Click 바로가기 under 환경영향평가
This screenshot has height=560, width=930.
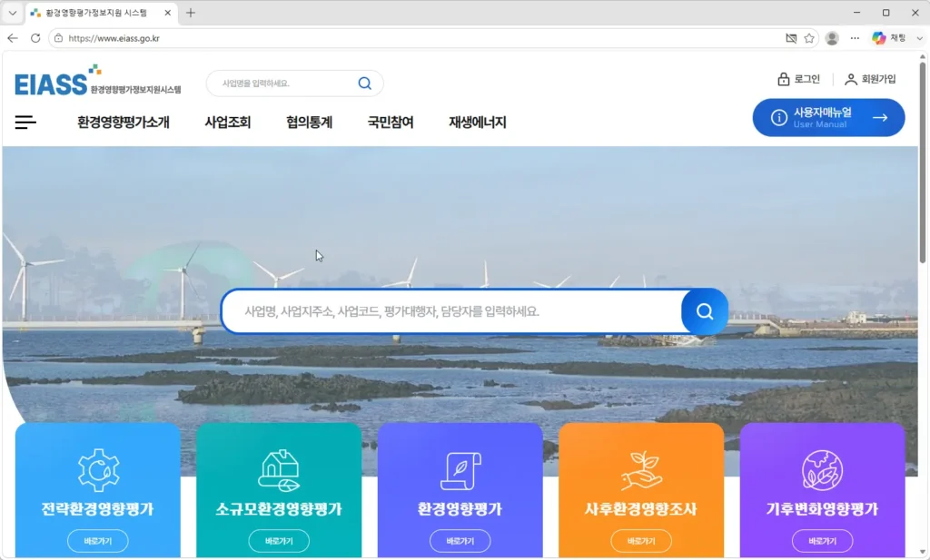pyautogui.click(x=460, y=540)
